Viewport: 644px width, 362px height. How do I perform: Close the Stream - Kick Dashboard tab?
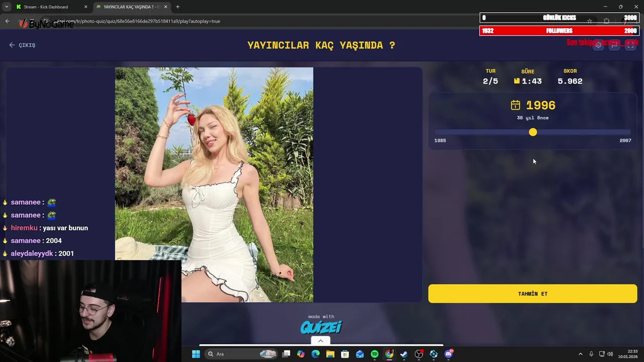click(86, 7)
